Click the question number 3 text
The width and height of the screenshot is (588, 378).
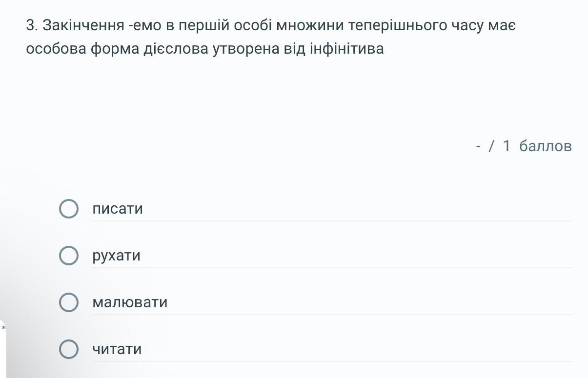(x=32, y=25)
